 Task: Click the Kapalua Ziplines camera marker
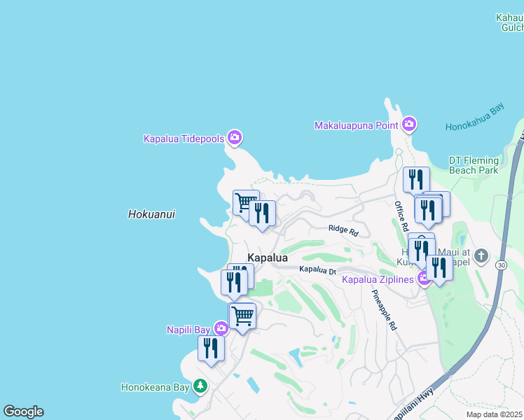coord(423,279)
